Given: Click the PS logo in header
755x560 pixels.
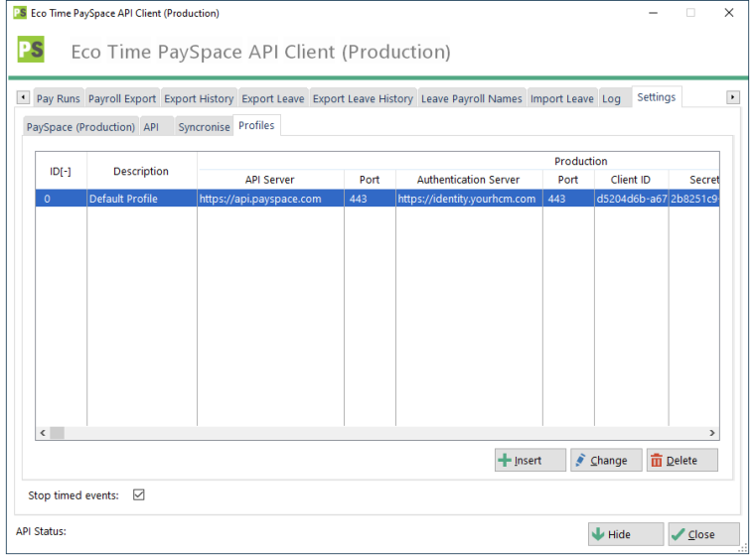Looking at the screenshot, I should pos(31,51).
